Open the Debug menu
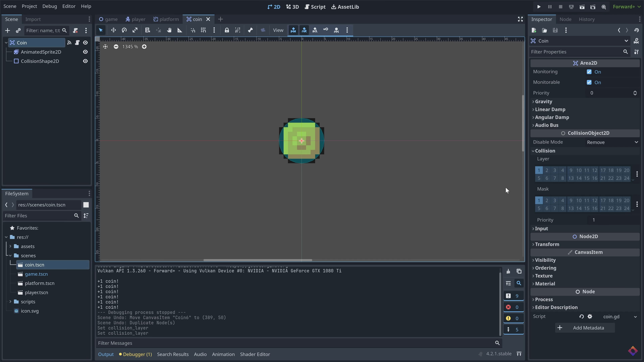This screenshot has width=644, height=362. pyautogui.click(x=49, y=6)
